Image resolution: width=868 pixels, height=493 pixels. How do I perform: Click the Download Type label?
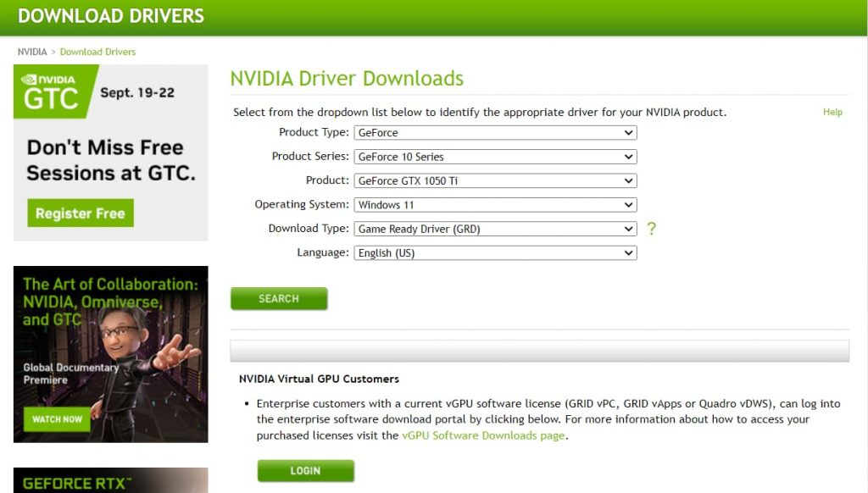[x=309, y=229]
